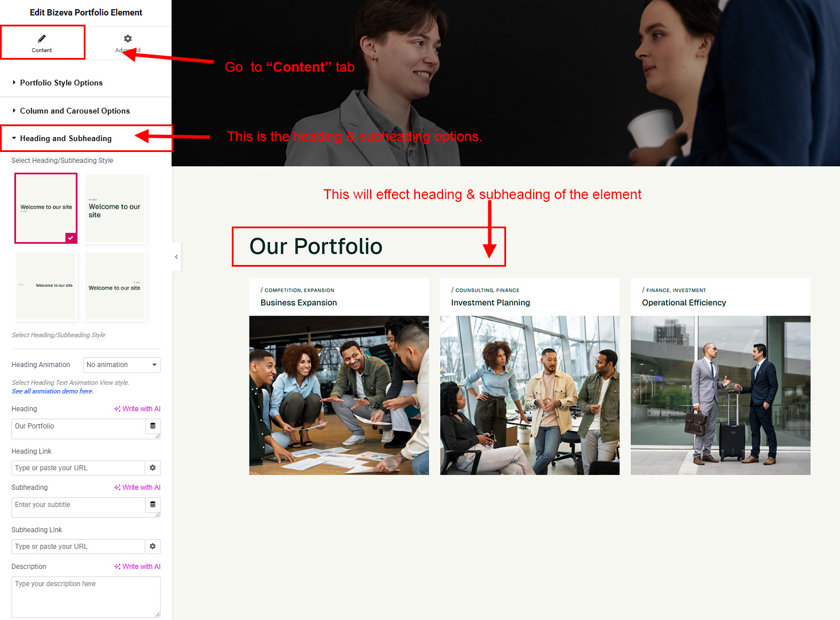Open the 'See all animation demo here' link
The height and width of the screenshot is (620, 840).
52,391
